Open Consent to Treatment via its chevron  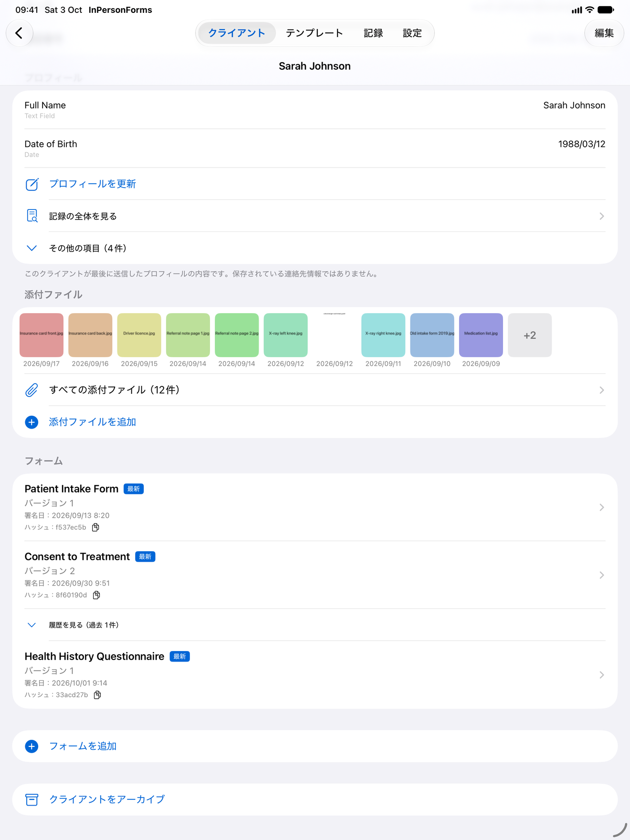tap(601, 575)
